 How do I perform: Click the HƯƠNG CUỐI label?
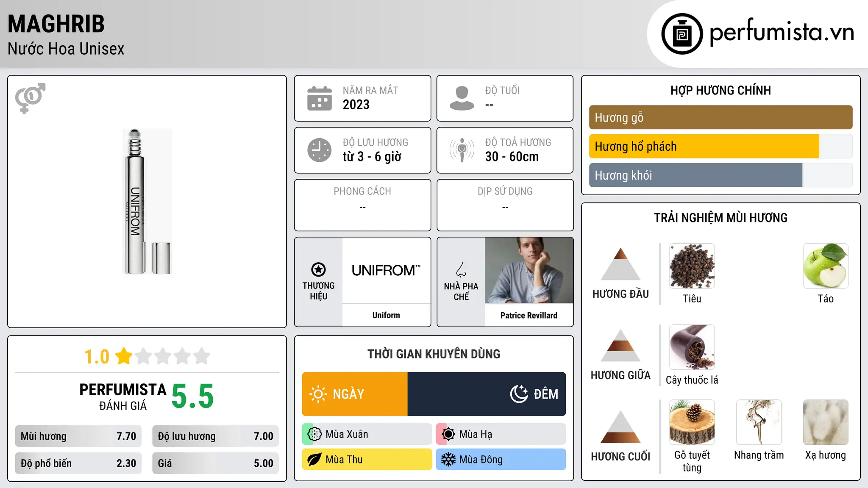coord(620,457)
